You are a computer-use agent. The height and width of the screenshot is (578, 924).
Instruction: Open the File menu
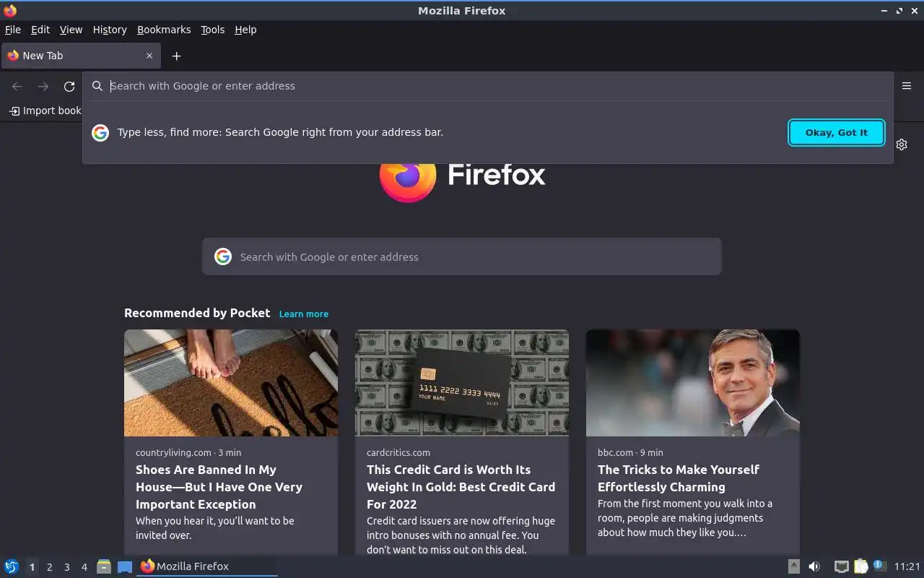13,30
